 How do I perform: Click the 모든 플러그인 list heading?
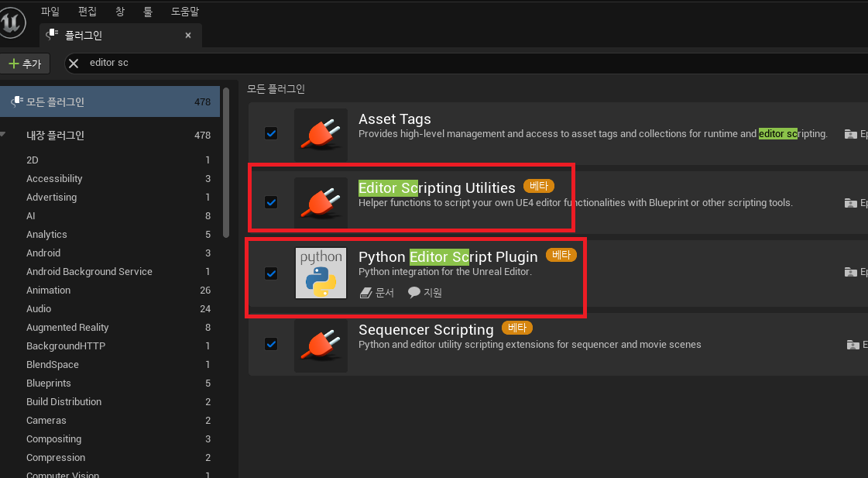[x=276, y=88]
